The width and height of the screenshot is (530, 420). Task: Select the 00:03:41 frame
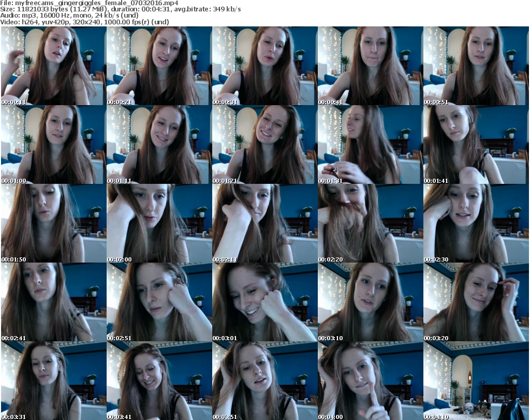158,381
